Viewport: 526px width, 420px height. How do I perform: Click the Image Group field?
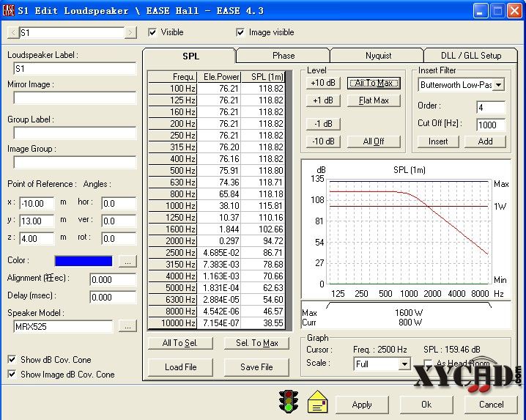[x=75, y=162]
